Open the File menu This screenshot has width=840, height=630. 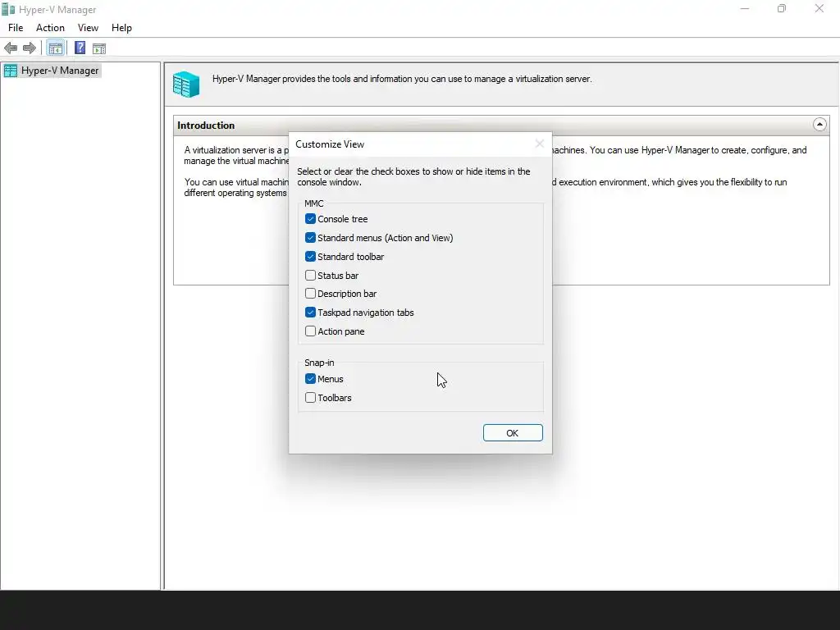coord(16,28)
